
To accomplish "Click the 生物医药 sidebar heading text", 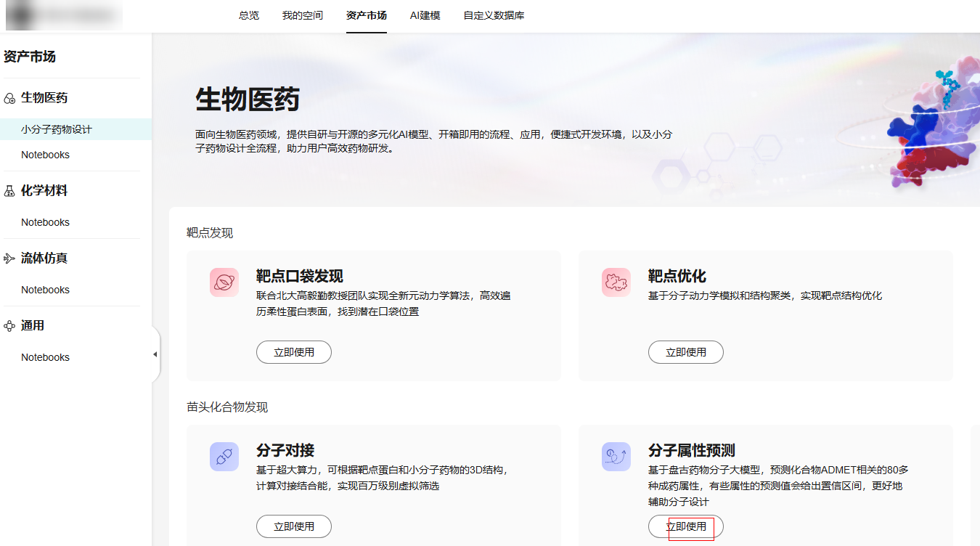I will tap(44, 98).
